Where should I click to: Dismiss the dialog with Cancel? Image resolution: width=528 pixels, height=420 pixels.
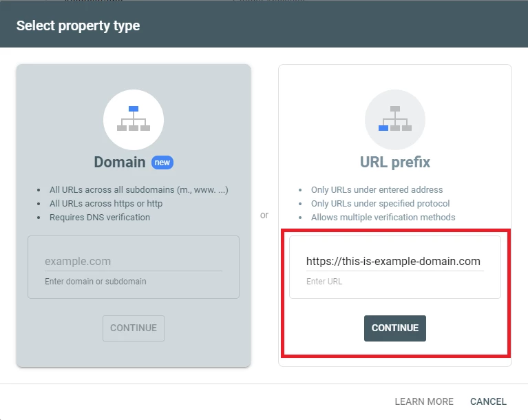point(488,401)
